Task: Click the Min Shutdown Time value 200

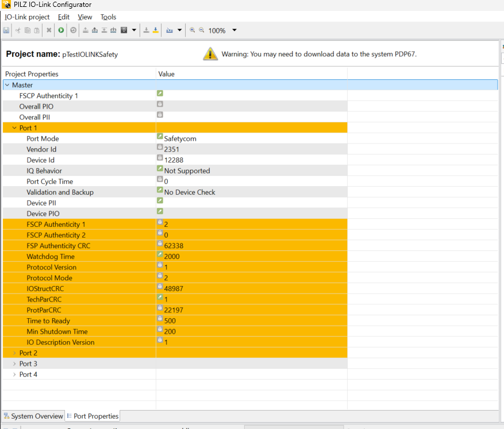Action: [170, 331]
